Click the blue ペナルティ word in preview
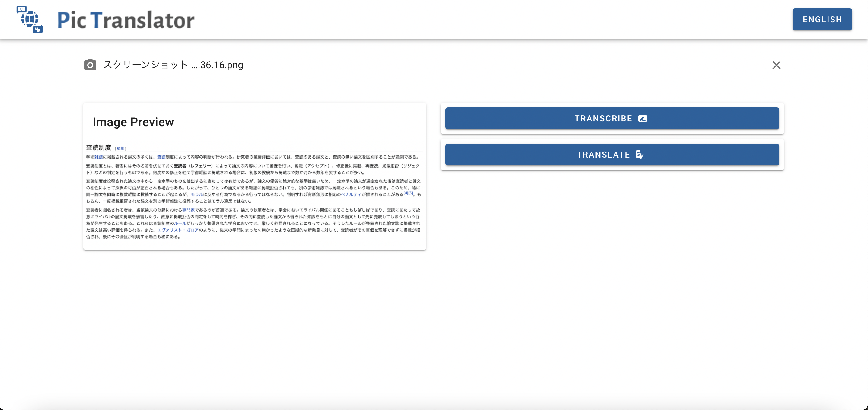 click(x=351, y=194)
